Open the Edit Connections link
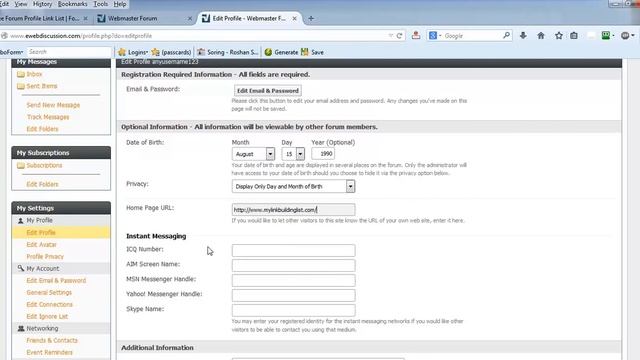 pos(49,304)
